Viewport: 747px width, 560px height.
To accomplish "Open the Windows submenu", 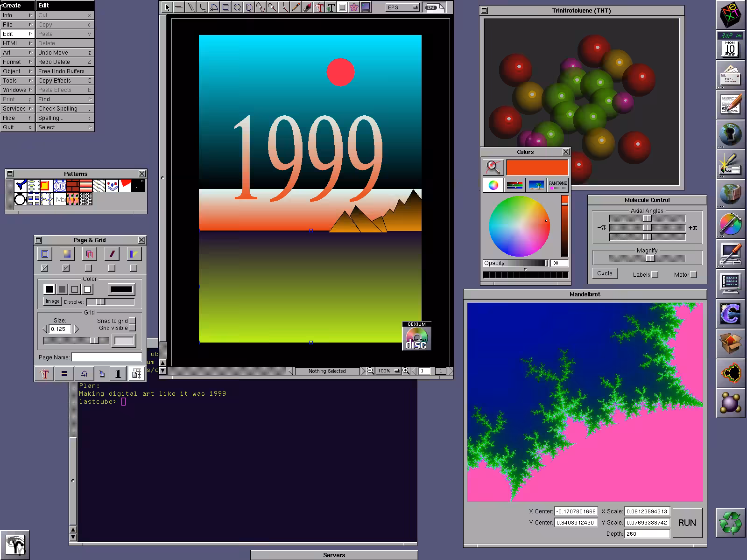I will (18, 90).
